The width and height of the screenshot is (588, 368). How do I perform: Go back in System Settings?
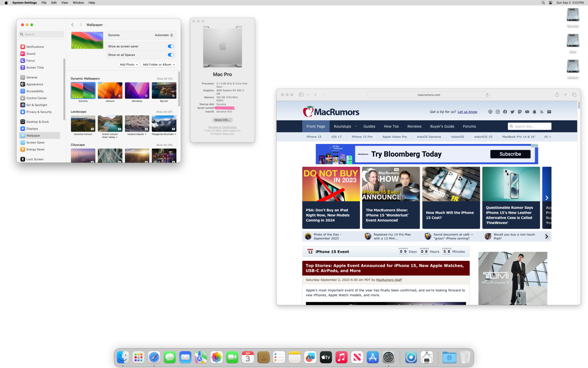[x=73, y=25]
